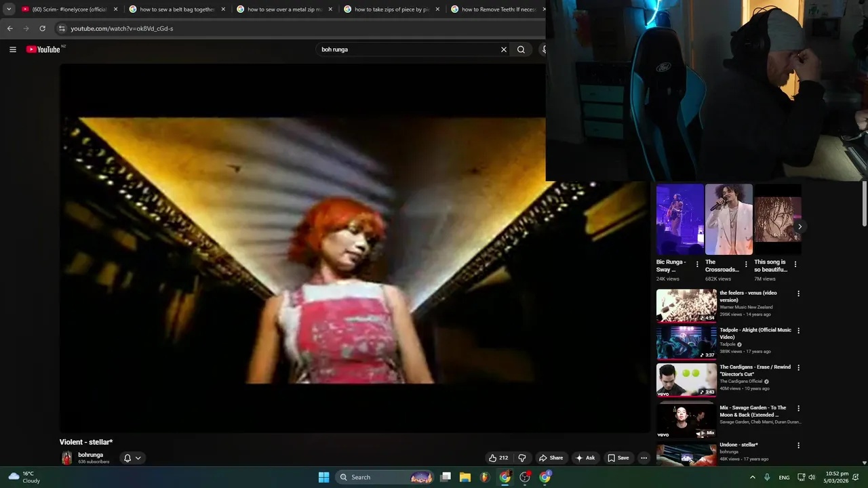Reload the page with refresh icon
868x488 pixels.
point(42,28)
